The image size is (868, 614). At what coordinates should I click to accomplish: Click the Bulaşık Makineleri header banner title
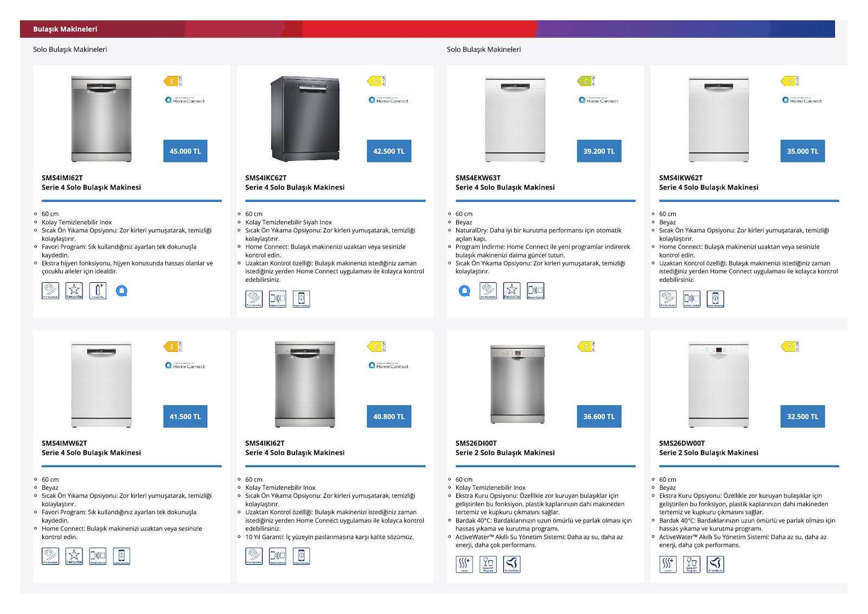click(65, 29)
